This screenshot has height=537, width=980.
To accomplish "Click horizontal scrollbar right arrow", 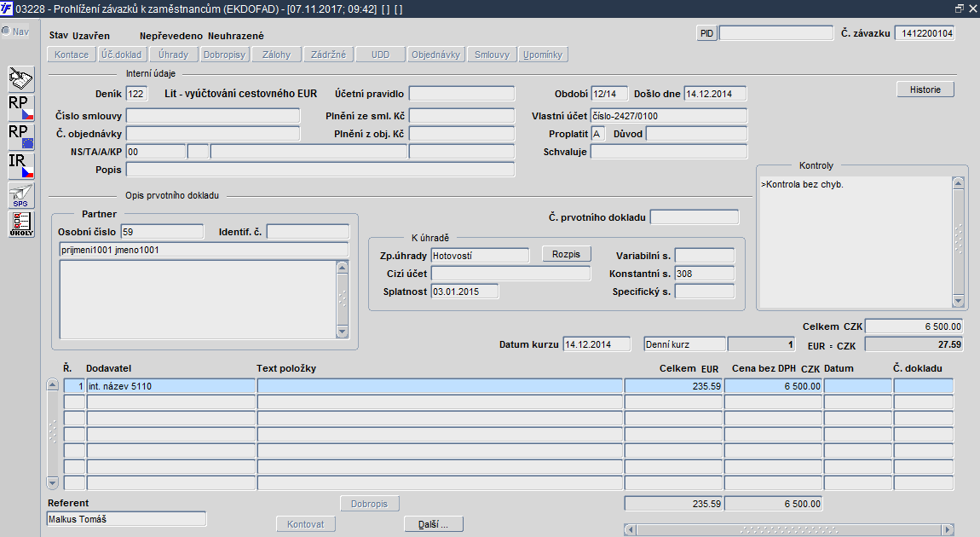I will click(948, 529).
